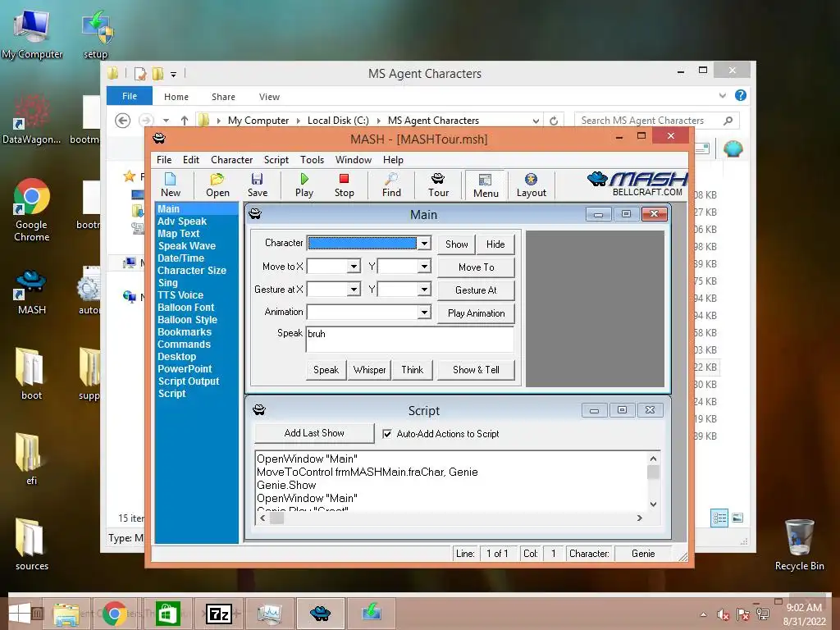This screenshot has height=630, width=840.
Task: Click in the Speak text field
Action: coord(410,339)
